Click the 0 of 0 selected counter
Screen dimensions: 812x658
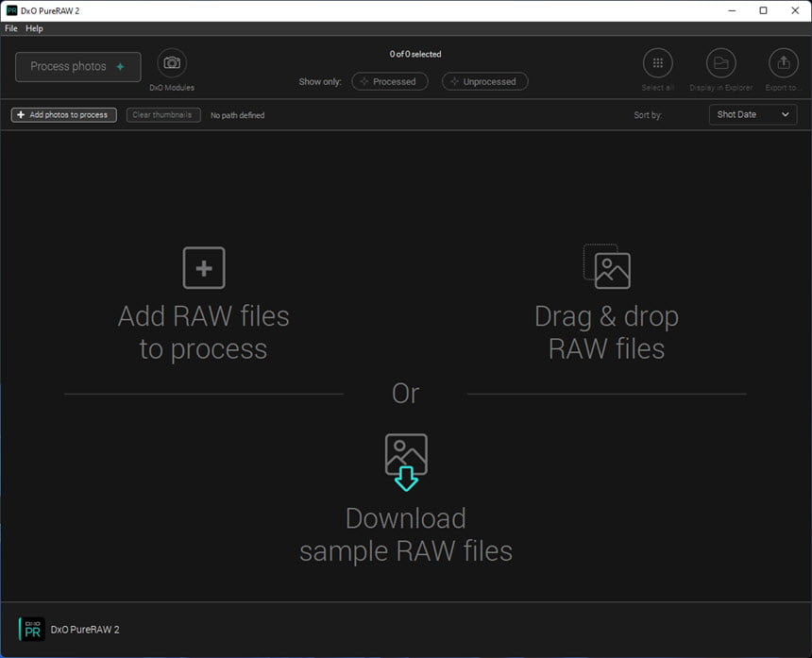point(415,54)
